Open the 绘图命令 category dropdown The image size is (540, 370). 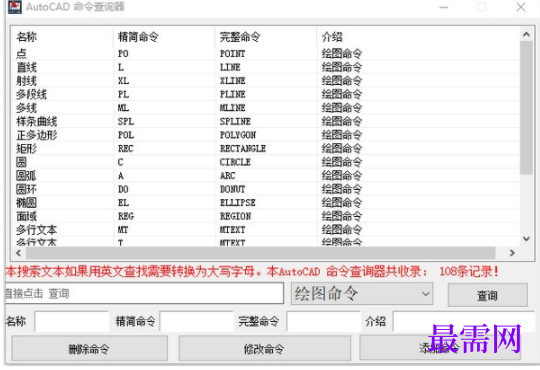tap(362, 294)
